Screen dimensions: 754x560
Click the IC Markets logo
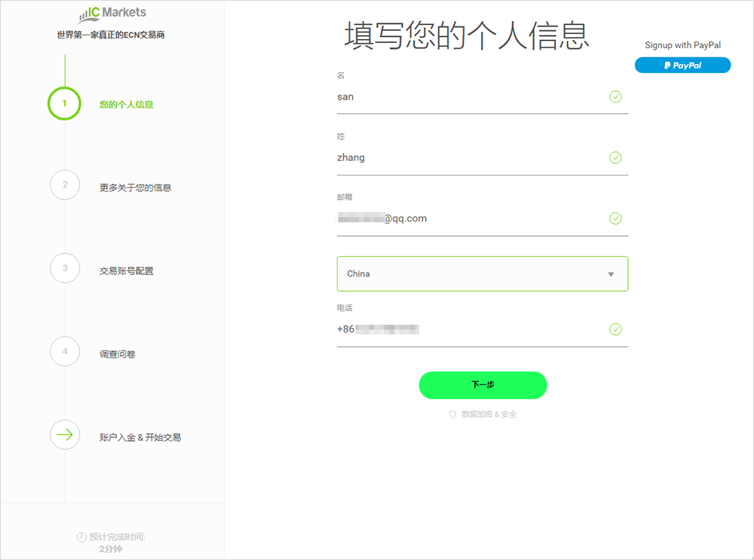(x=112, y=14)
